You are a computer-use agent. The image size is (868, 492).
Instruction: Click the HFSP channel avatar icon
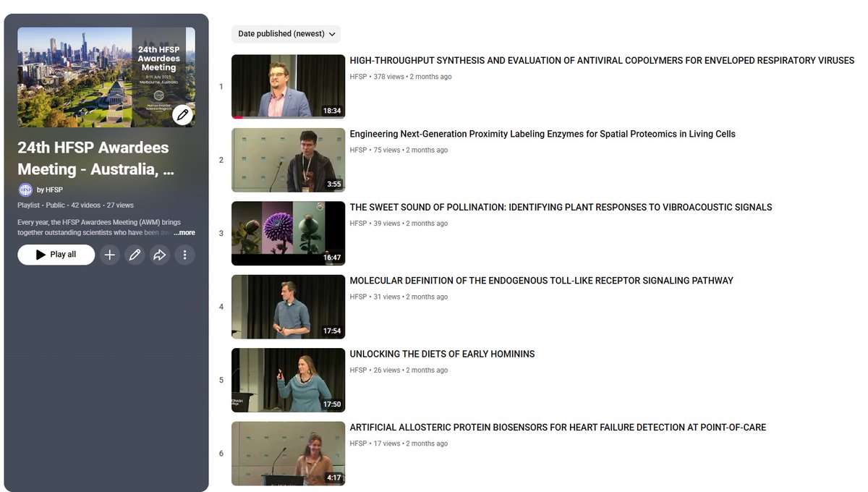(25, 190)
